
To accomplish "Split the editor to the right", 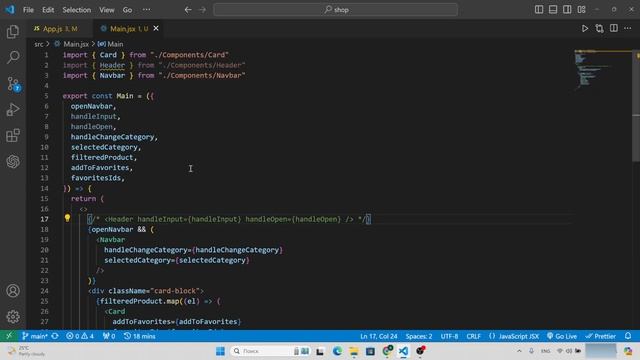I will (613, 28).
